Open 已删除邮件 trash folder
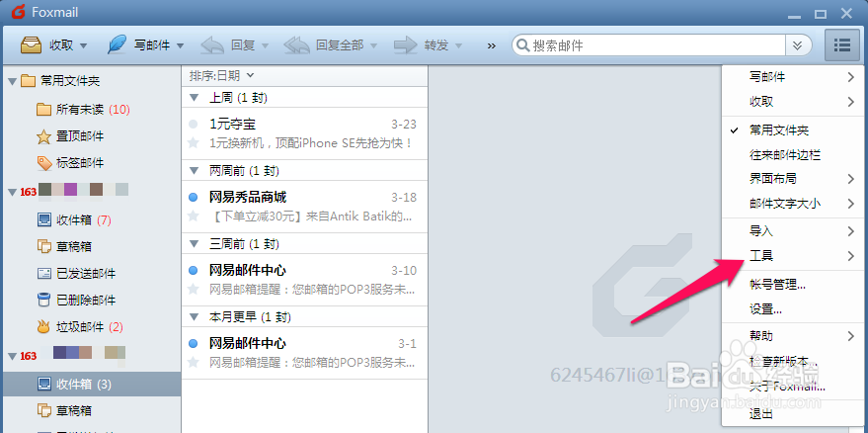 click(x=76, y=300)
